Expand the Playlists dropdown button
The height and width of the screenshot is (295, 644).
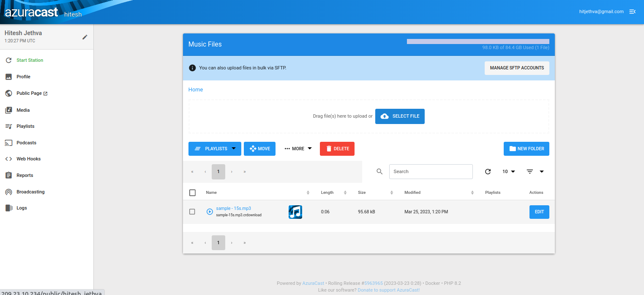[215, 149]
